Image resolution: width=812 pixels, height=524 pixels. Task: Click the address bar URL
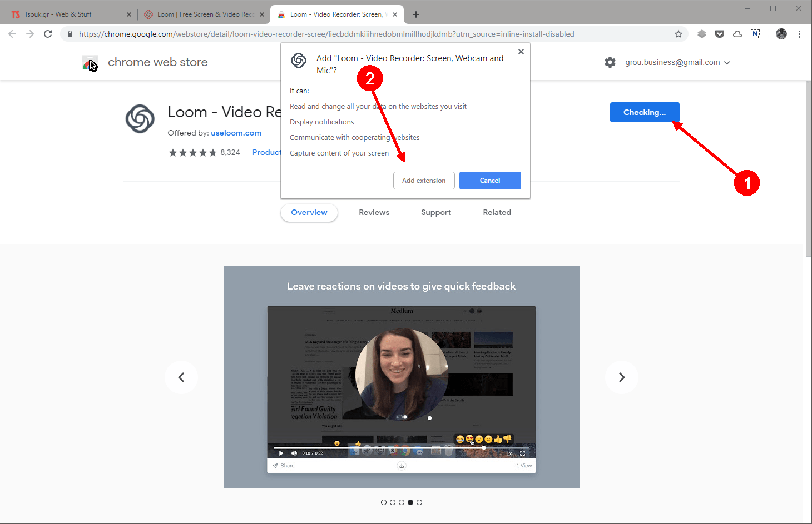pyautogui.click(x=326, y=34)
